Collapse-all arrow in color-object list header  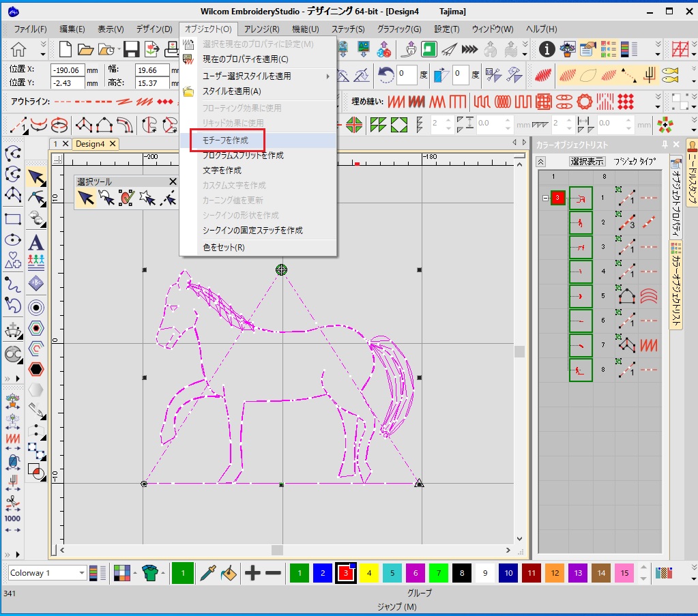(540, 162)
